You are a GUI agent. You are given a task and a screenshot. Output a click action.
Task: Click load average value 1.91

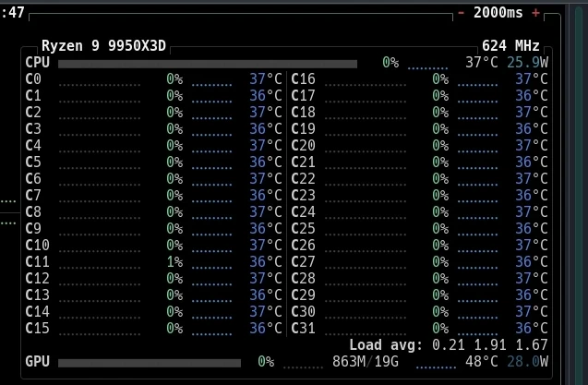(x=490, y=345)
